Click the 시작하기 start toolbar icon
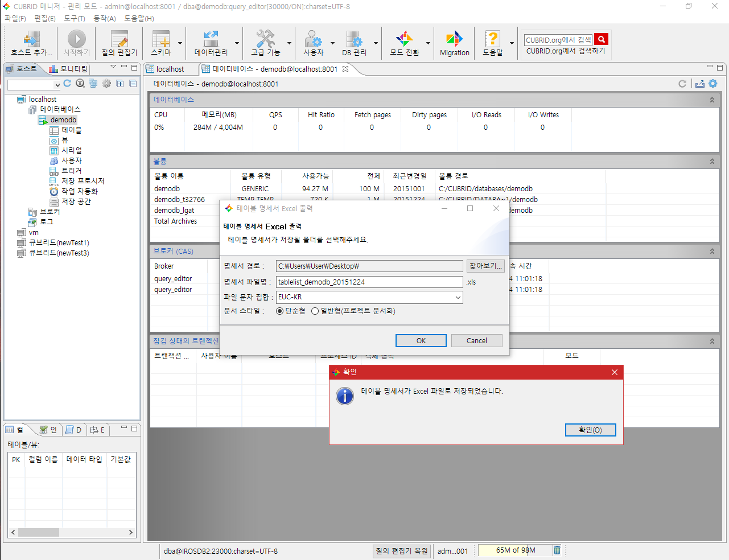Viewport: 729px width, 560px height. (77, 43)
